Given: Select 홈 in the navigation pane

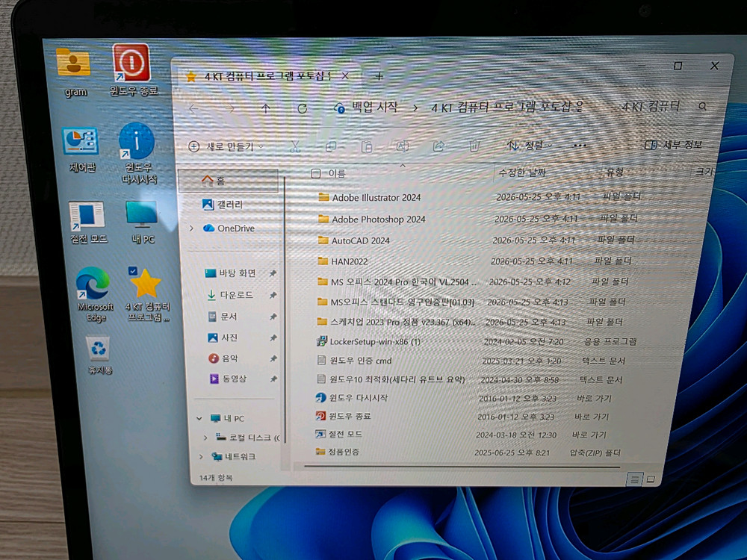Looking at the screenshot, I should pyautogui.click(x=229, y=181).
